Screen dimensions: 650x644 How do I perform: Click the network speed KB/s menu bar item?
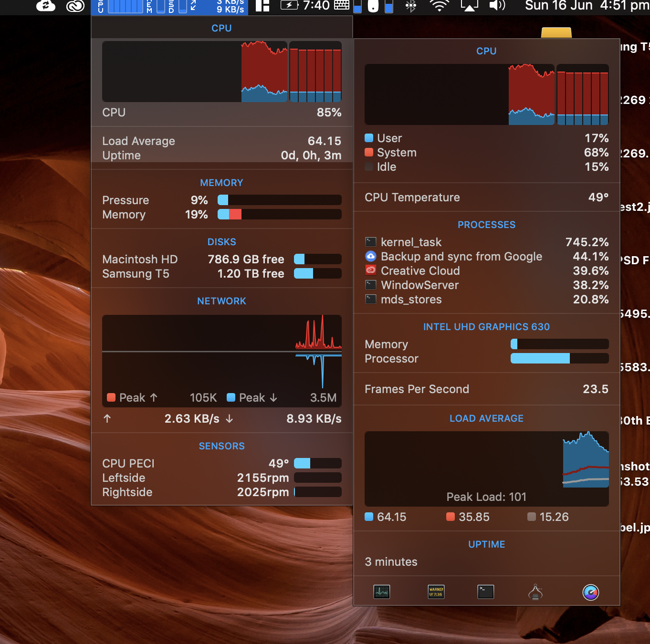[231, 6]
